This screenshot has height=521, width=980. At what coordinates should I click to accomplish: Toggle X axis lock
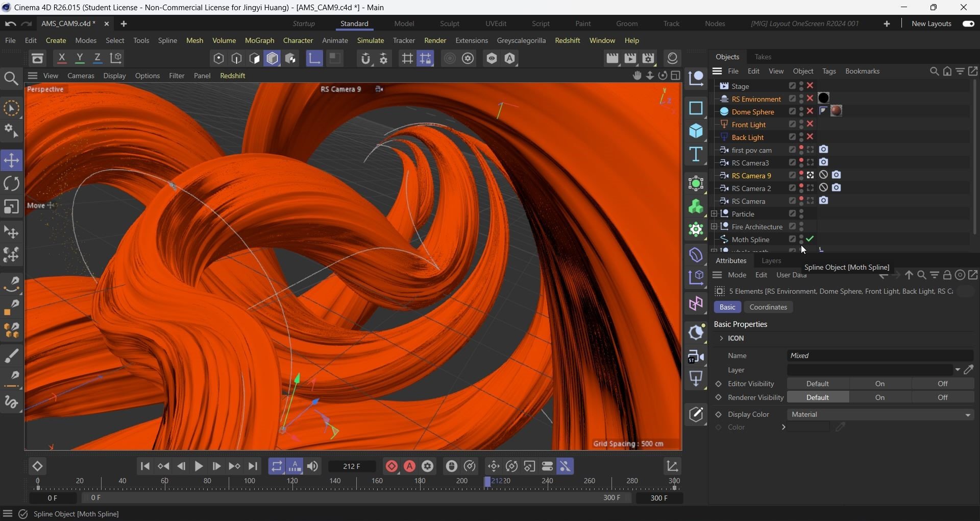(62, 59)
